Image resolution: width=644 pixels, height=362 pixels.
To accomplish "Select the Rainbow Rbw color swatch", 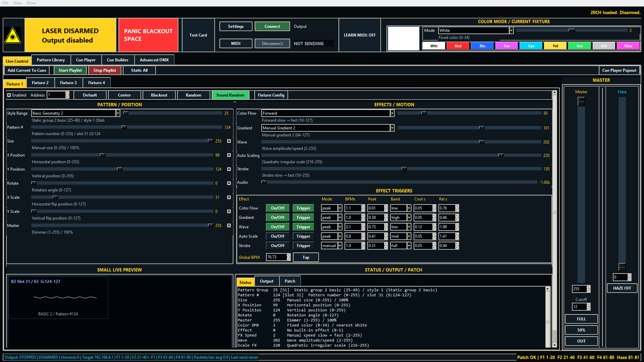I will [x=628, y=46].
